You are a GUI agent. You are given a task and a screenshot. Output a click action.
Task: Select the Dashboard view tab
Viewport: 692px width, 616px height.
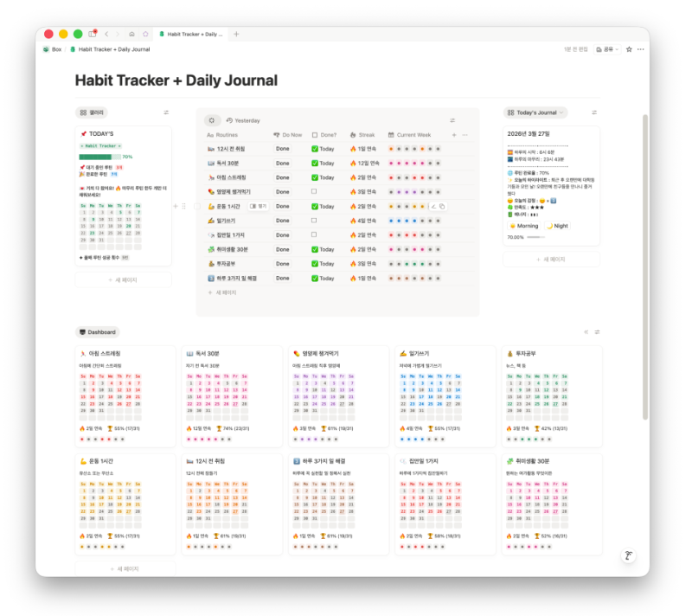[x=98, y=332]
